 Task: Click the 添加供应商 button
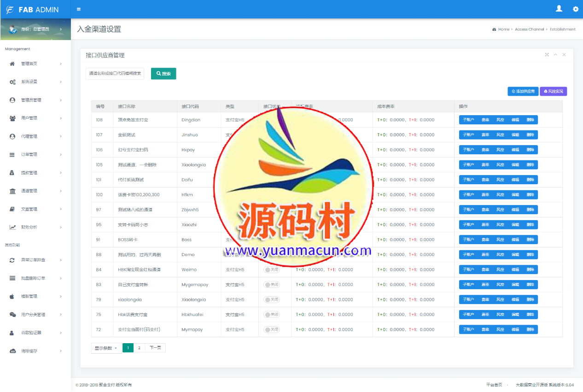point(523,92)
